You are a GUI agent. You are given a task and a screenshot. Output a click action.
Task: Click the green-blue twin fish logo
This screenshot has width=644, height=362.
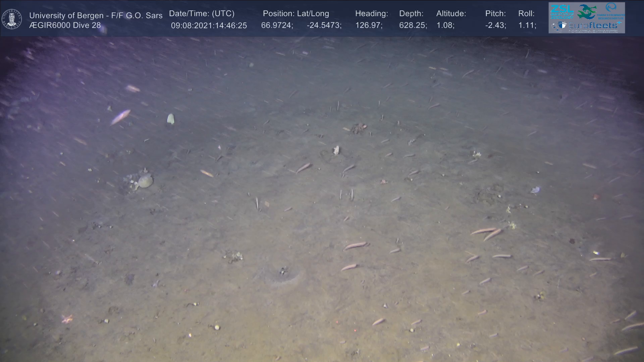coord(587,12)
